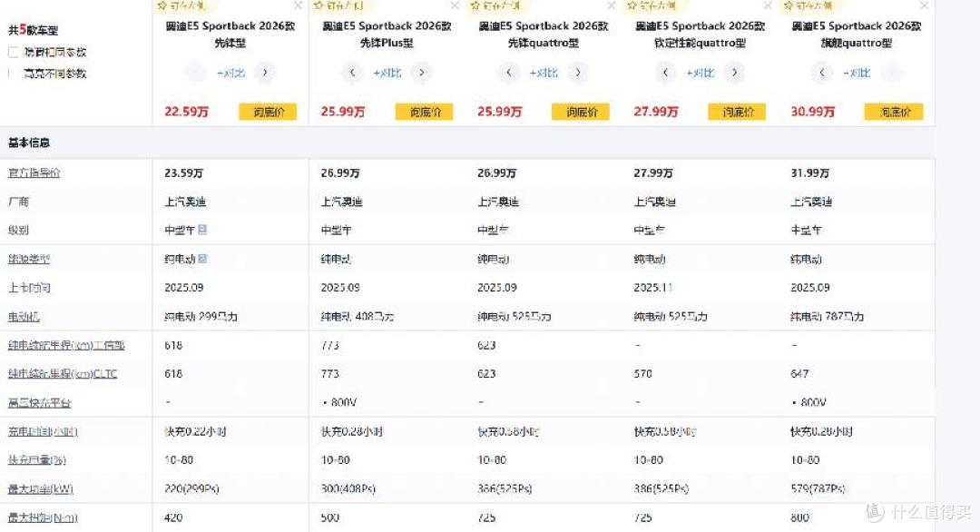Click the info icon next to 中型车
980x532 pixels.
(201, 230)
